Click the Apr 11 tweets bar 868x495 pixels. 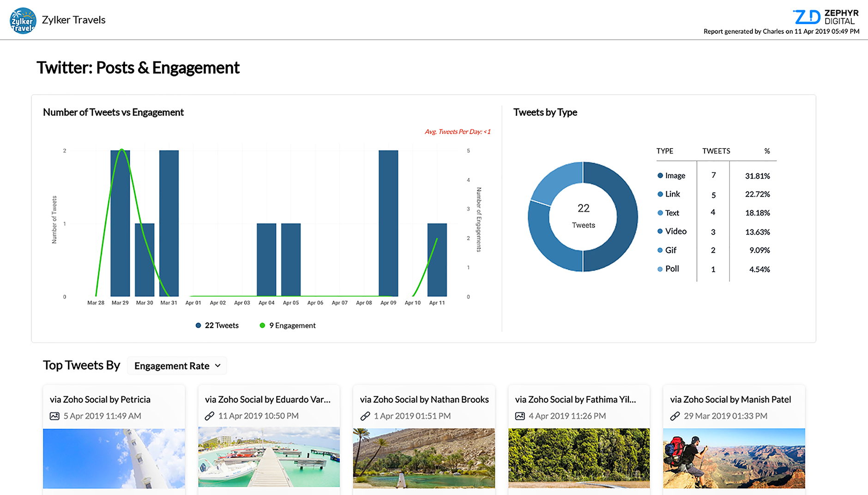(437, 260)
